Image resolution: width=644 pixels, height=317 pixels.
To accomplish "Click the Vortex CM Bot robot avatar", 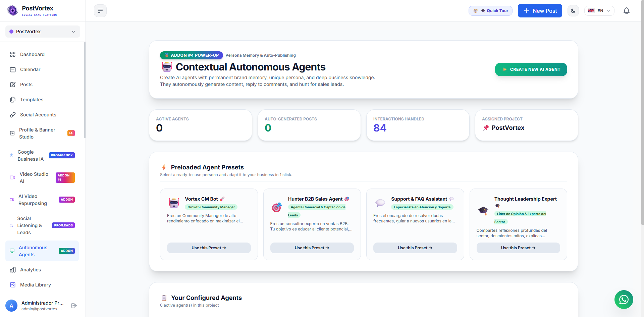I will coord(174,203).
